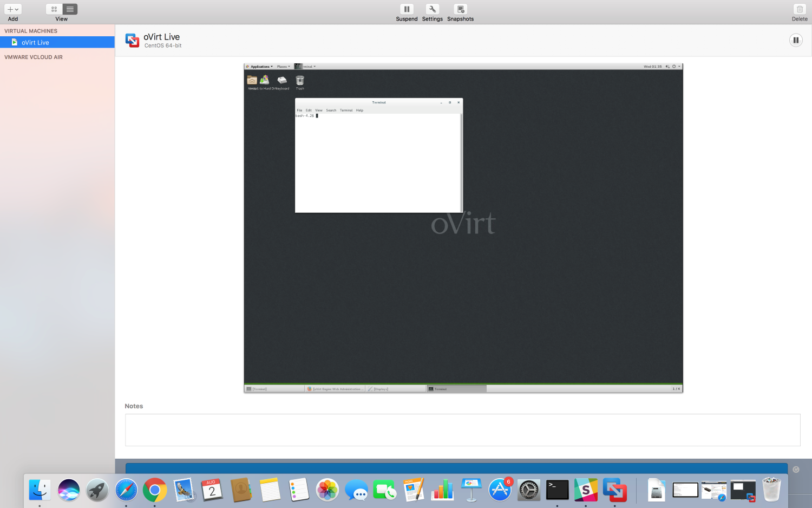Image resolution: width=812 pixels, height=508 pixels.
Task: Open the Snapshots manager
Action: (460, 9)
